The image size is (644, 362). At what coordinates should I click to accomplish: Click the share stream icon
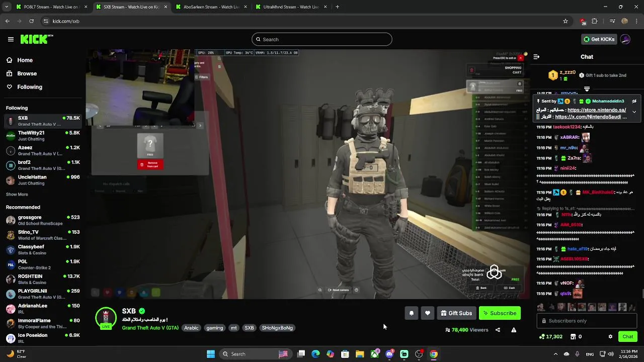(498, 330)
